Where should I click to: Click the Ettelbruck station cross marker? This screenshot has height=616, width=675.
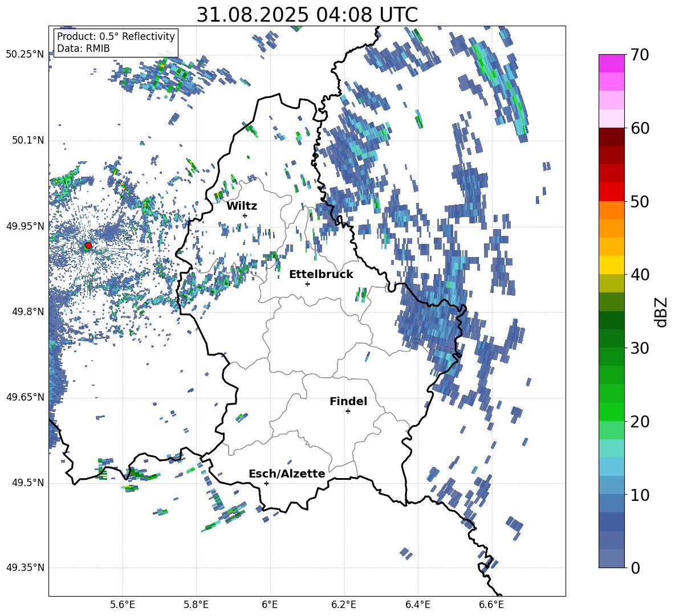point(307,284)
